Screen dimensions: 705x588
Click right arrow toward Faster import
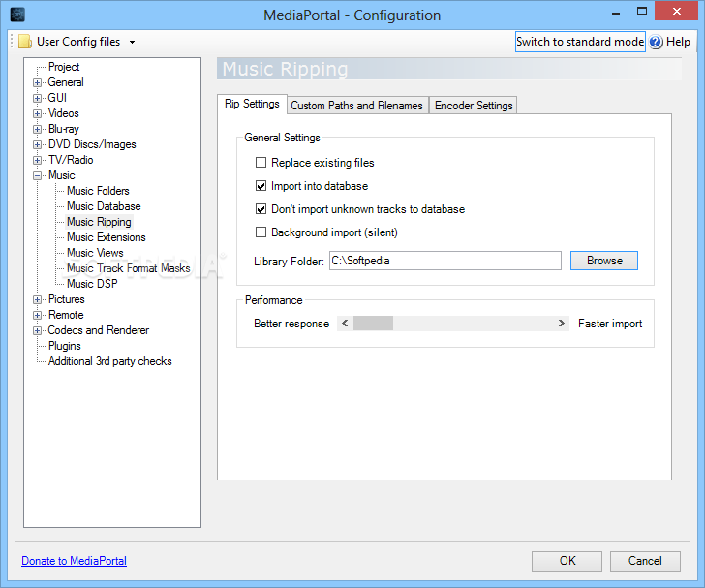(561, 323)
